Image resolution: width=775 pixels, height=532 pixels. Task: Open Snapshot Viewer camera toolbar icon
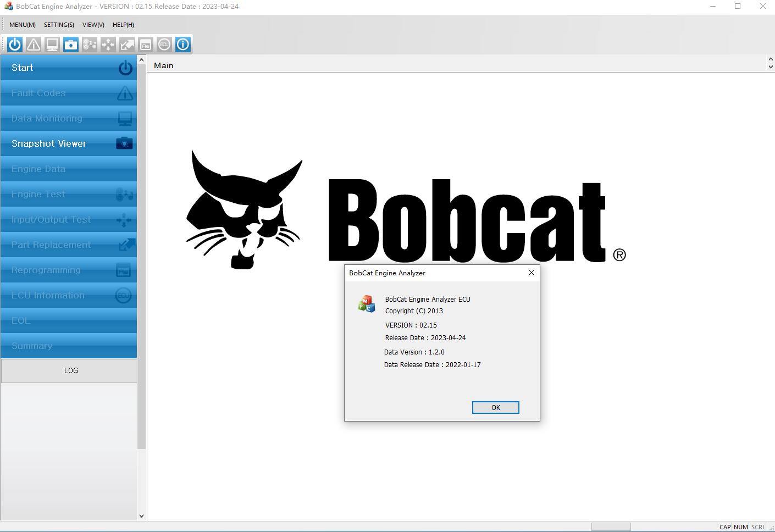point(71,45)
